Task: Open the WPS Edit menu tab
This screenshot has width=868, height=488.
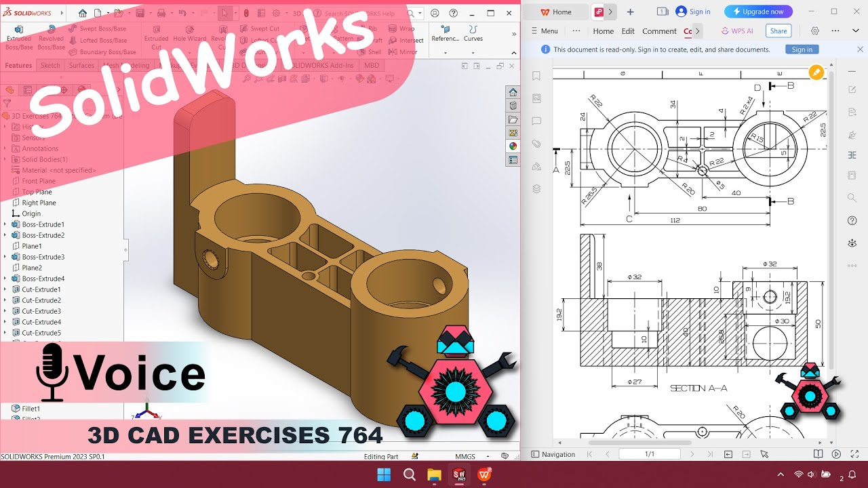Action: (x=628, y=31)
